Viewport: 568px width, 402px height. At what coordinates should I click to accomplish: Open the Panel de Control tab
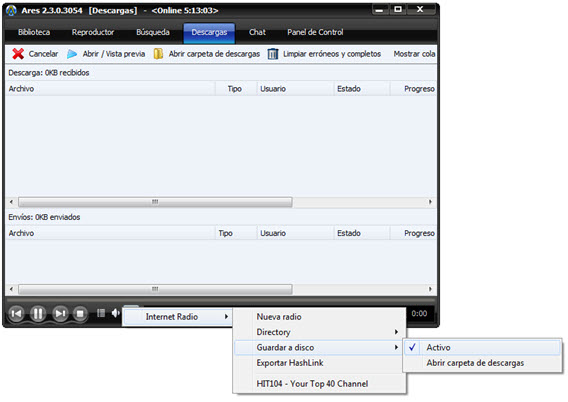click(x=315, y=32)
